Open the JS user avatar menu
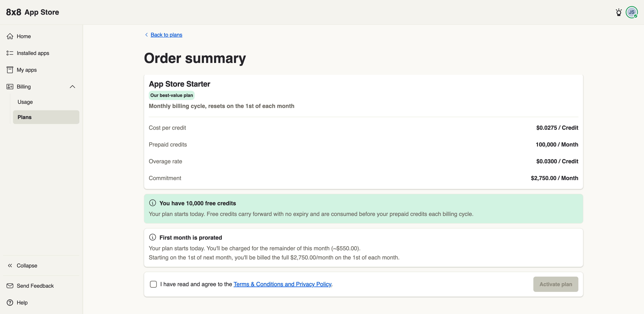 point(631,12)
